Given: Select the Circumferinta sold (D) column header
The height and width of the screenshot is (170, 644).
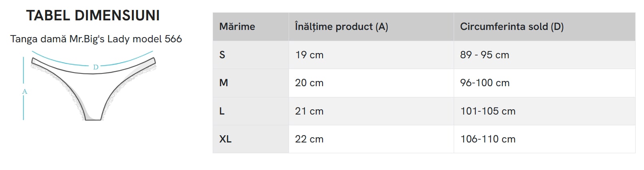Looking at the screenshot, I should click(511, 27).
